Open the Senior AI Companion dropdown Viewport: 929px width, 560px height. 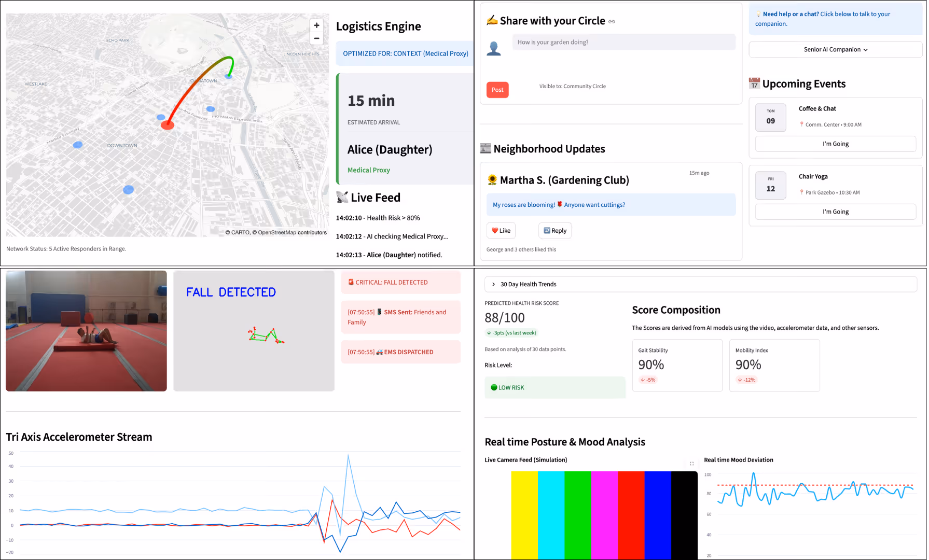(x=835, y=49)
